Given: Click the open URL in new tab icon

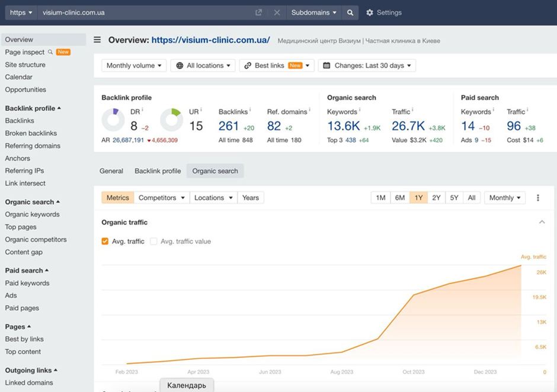Looking at the screenshot, I should click(258, 12).
